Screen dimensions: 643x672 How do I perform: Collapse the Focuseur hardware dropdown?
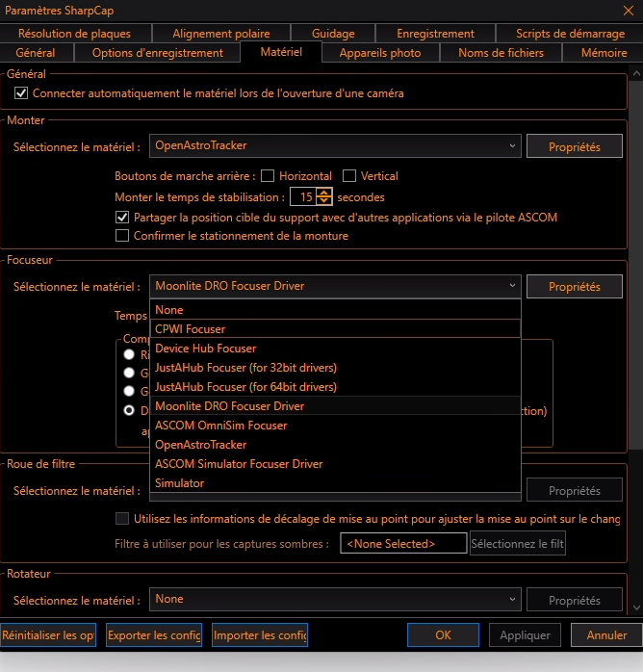335,286
